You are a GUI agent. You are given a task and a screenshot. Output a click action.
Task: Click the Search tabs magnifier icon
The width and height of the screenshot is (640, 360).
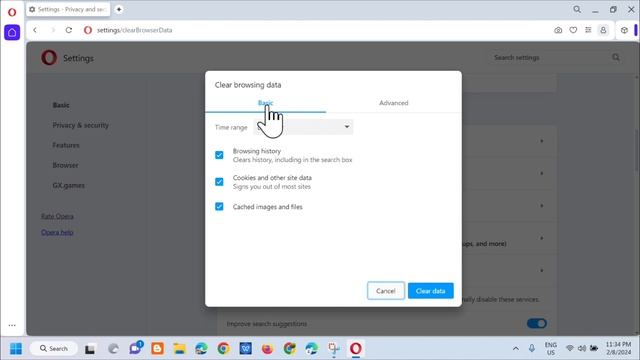tap(577, 9)
